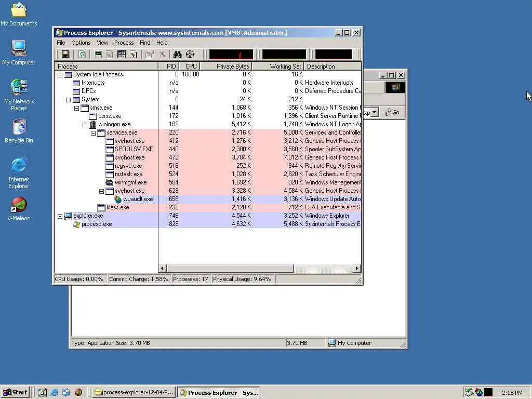Image resolution: width=532 pixels, height=399 pixels.
Task: Collapse the System tree node
Action: point(68,100)
